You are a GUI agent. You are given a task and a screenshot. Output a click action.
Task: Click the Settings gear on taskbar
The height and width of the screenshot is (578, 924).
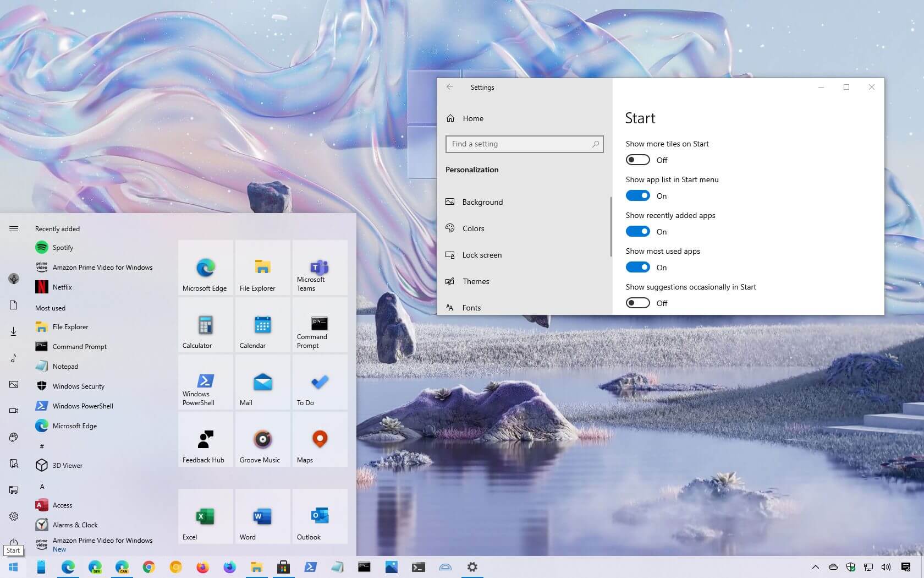472,567
